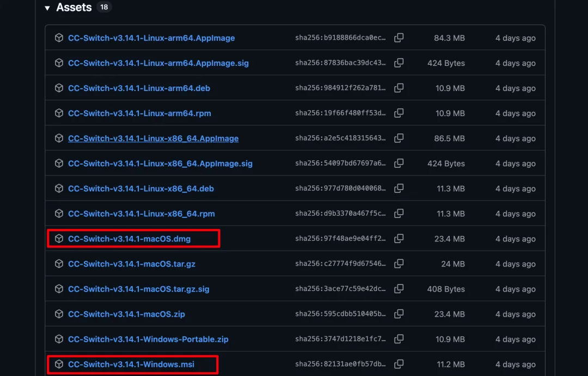Copy the checksum for Linux-x86_64.rpm
Image resolution: width=588 pixels, height=376 pixels.
399,214
